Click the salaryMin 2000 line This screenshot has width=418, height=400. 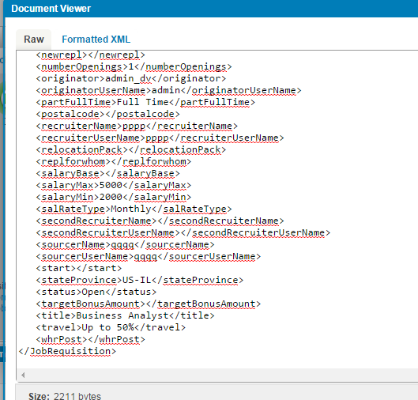point(113,197)
